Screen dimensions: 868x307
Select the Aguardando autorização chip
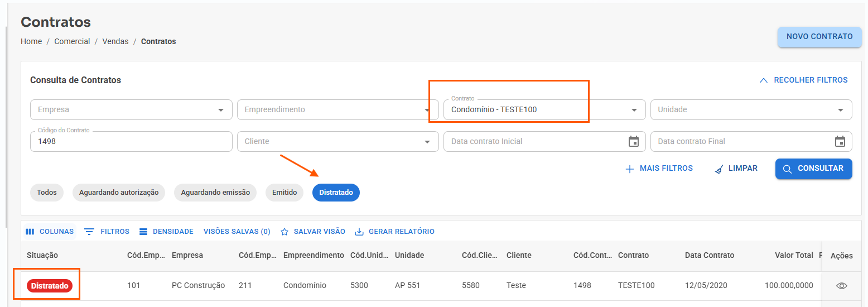point(119,193)
